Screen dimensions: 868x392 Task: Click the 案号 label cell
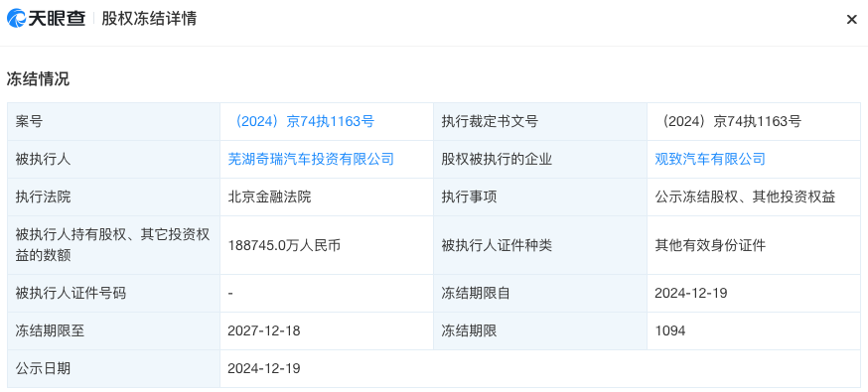(x=113, y=122)
